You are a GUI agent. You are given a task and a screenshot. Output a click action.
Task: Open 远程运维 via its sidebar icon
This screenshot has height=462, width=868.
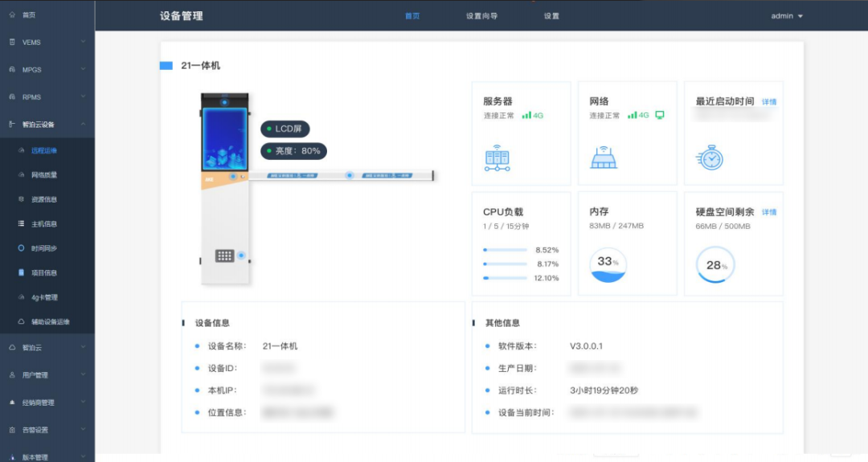click(21, 150)
